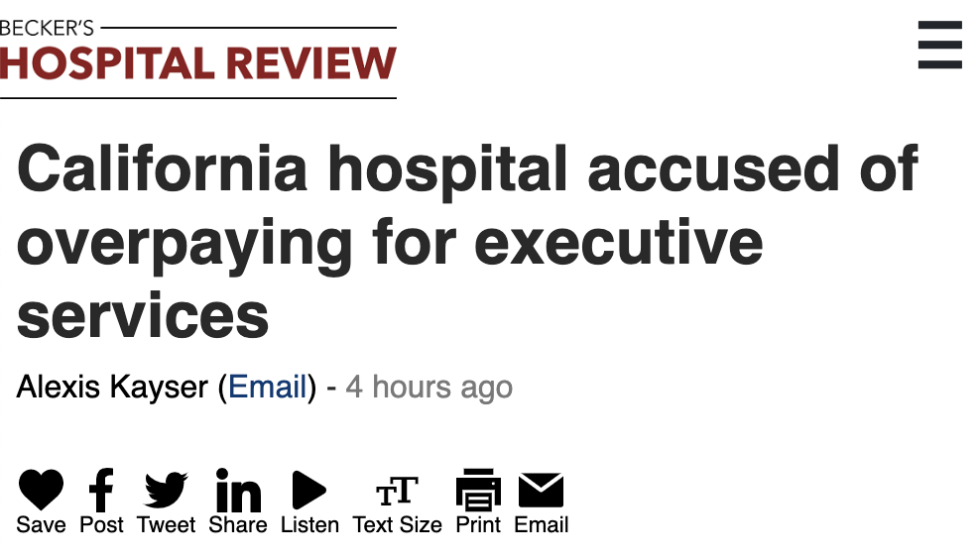Click author name Alexis Kayser

[111, 387]
